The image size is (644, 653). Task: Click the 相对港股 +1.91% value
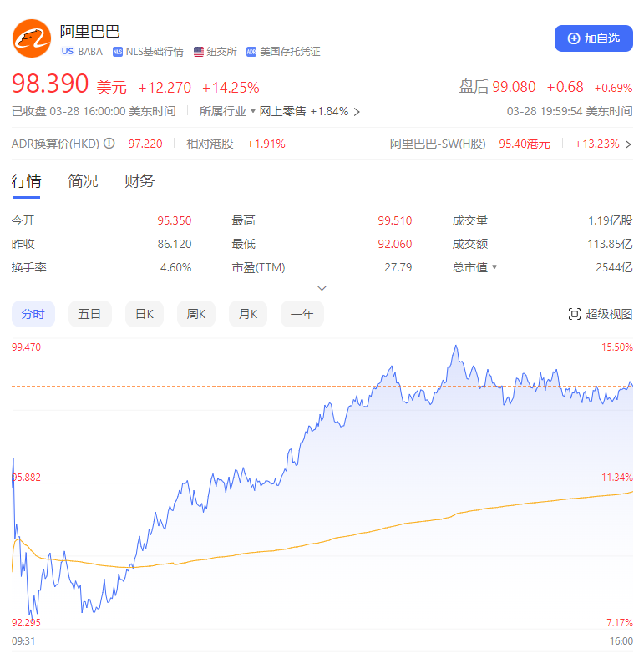pos(266,144)
